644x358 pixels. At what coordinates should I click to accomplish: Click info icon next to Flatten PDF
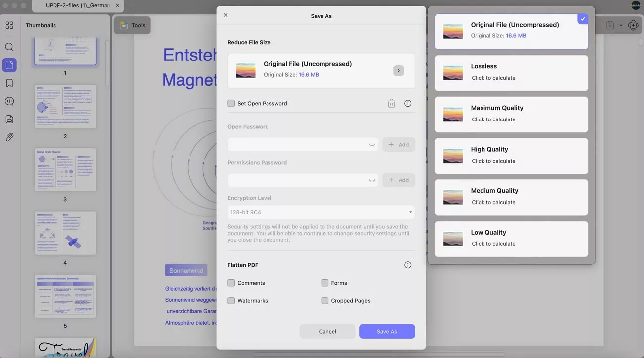408,265
